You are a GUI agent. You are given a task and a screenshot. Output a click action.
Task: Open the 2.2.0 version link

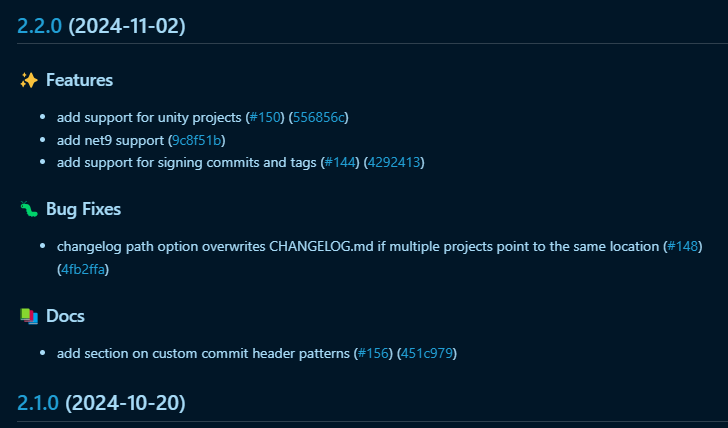pos(39,26)
